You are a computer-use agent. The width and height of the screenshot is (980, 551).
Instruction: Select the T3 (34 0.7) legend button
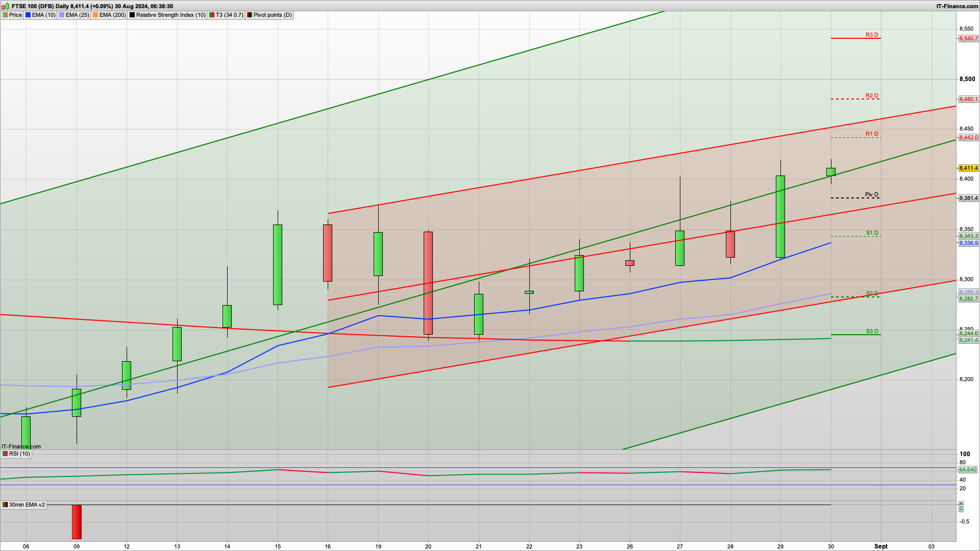point(226,15)
